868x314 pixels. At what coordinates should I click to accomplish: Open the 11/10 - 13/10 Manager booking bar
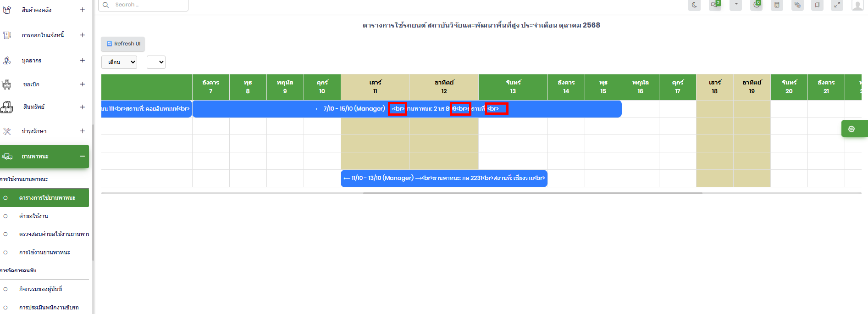[x=444, y=178]
